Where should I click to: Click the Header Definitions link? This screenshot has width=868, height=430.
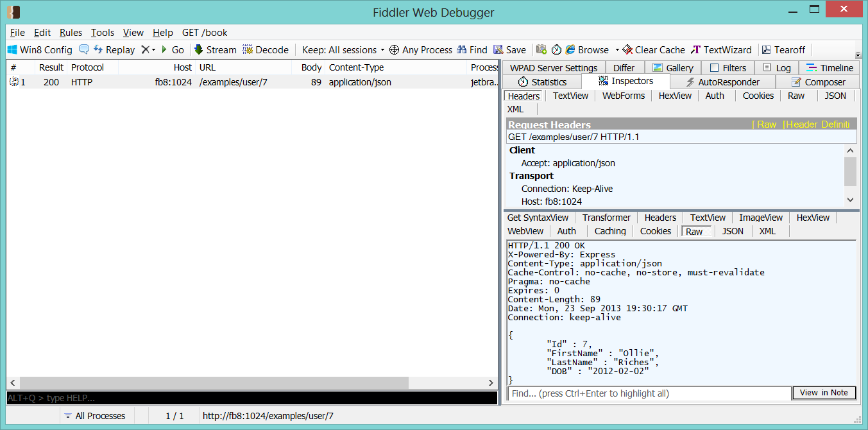(816, 125)
